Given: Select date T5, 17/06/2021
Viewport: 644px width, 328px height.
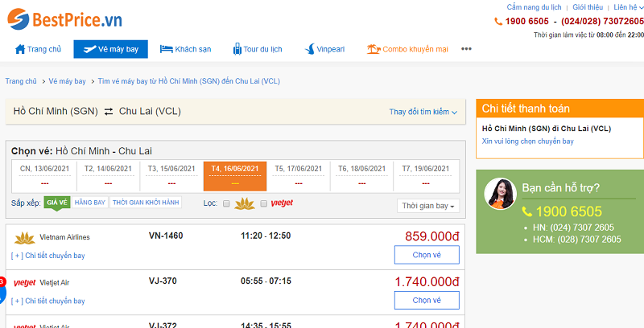Looking at the screenshot, I should pyautogui.click(x=299, y=176).
